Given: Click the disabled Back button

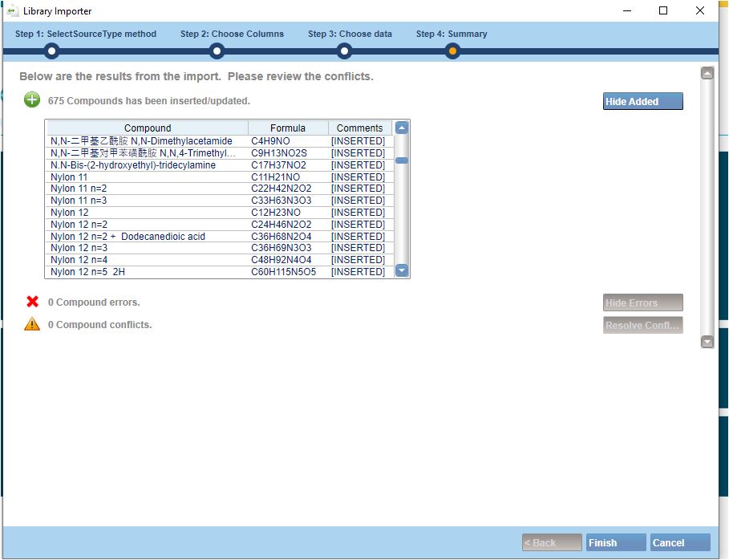Looking at the screenshot, I should (x=551, y=542).
